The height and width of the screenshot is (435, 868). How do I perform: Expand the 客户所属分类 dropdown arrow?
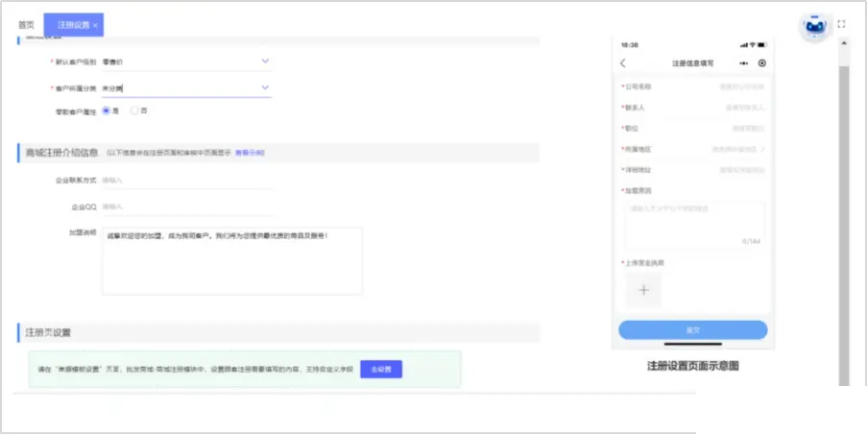coord(265,87)
